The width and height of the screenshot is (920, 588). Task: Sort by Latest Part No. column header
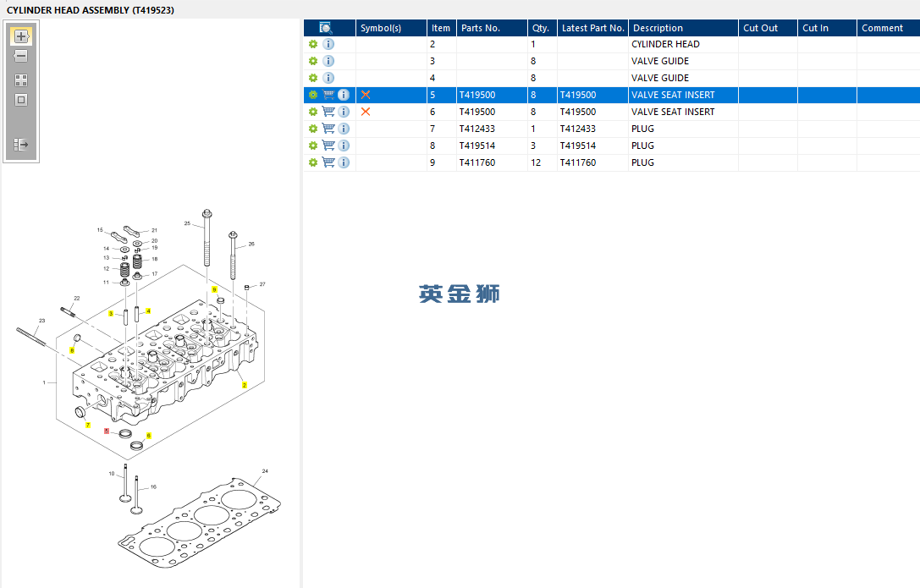tap(592, 28)
